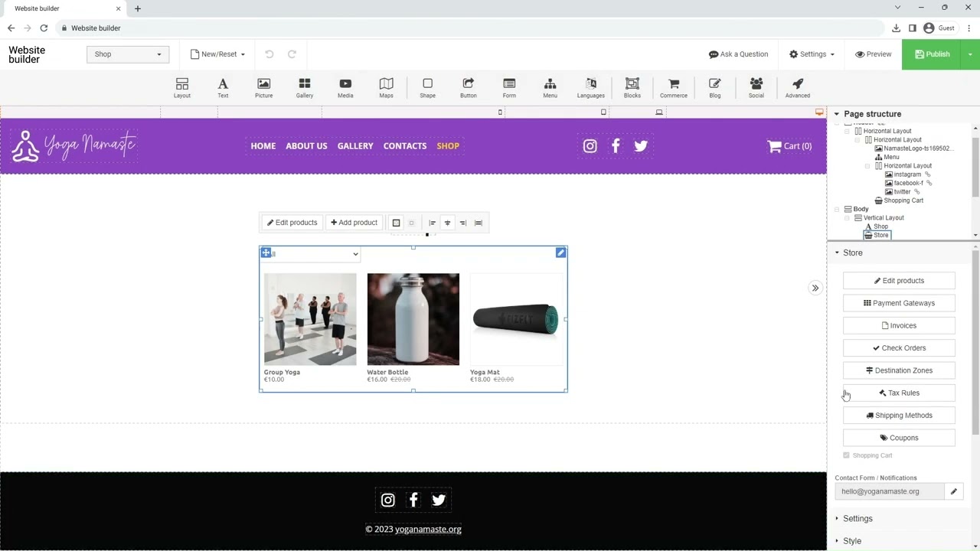This screenshot has height=551, width=980.
Task: Open the Commerce tool
Action: 674,88
